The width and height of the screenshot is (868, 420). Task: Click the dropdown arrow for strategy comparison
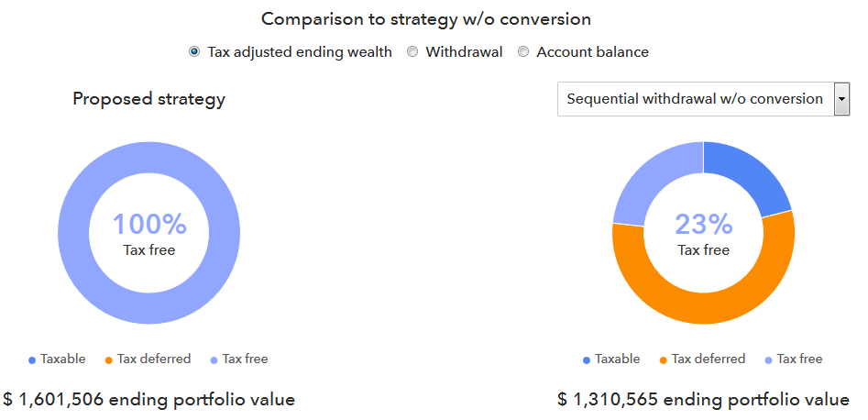coord(841,99)
